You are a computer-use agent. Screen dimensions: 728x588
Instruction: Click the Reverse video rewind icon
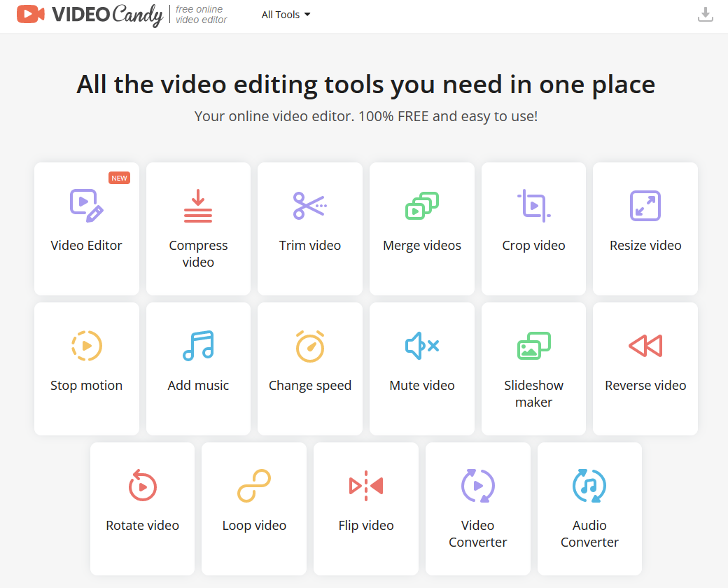click(x=645, y=346)
